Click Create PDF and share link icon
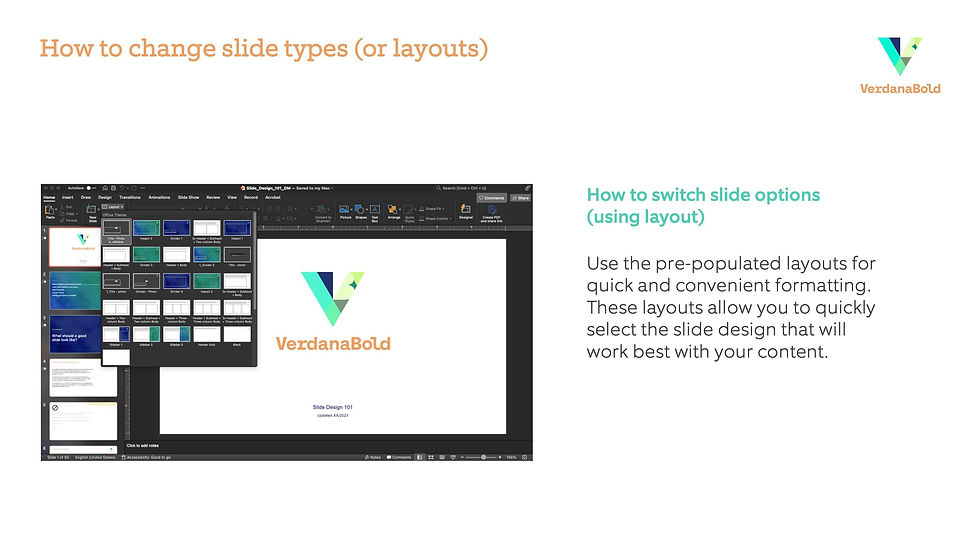Screen dimensions: 980x551 pos(492,209)
